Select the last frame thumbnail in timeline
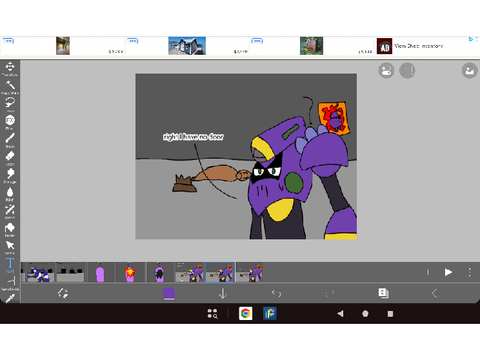Image resolution: width=480 pixels, height=360 pixels. coord(249,273)
